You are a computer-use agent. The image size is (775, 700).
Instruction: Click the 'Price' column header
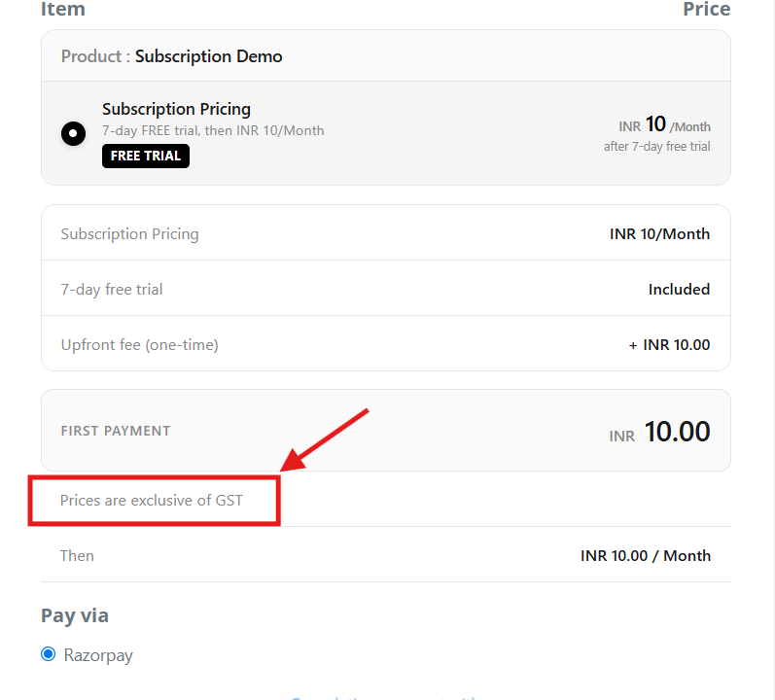[707, 10]
